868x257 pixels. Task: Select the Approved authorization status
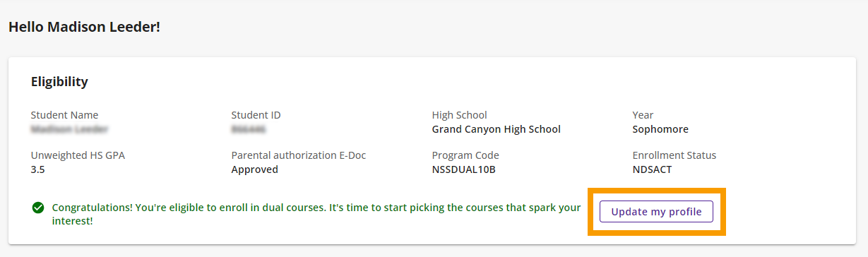coord(255,169)
